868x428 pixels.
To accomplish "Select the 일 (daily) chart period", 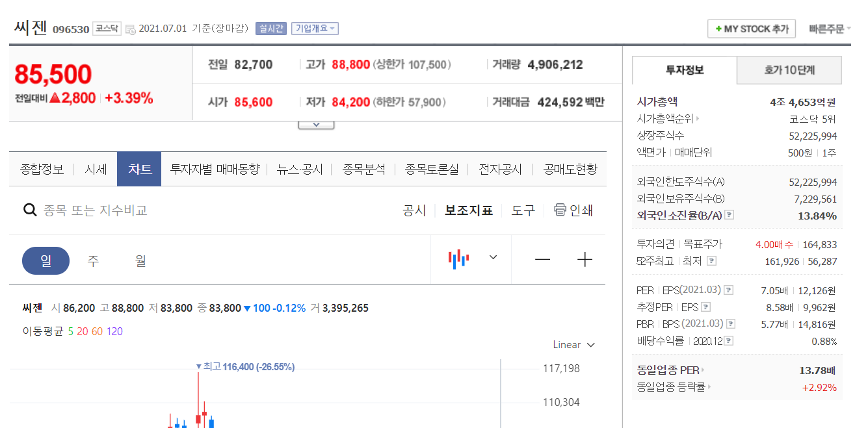I will coord(46,260).
